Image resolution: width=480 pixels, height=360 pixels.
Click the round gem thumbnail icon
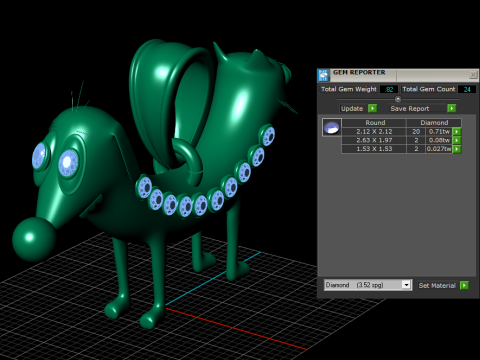point(332,127)
